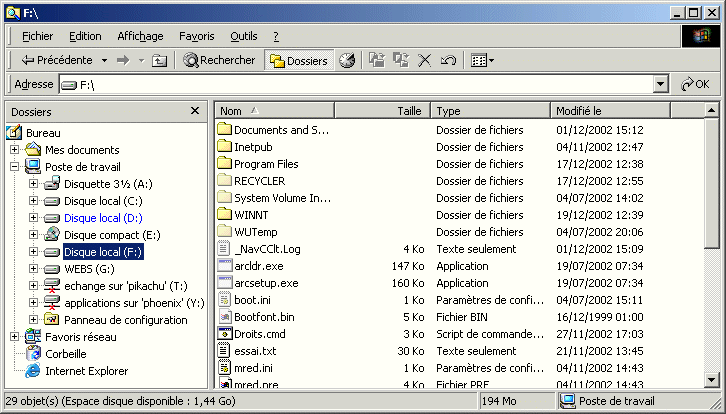Close the Dossiers side pane
The width and height of the screenshot is (726, 414).
coord(195,111)
